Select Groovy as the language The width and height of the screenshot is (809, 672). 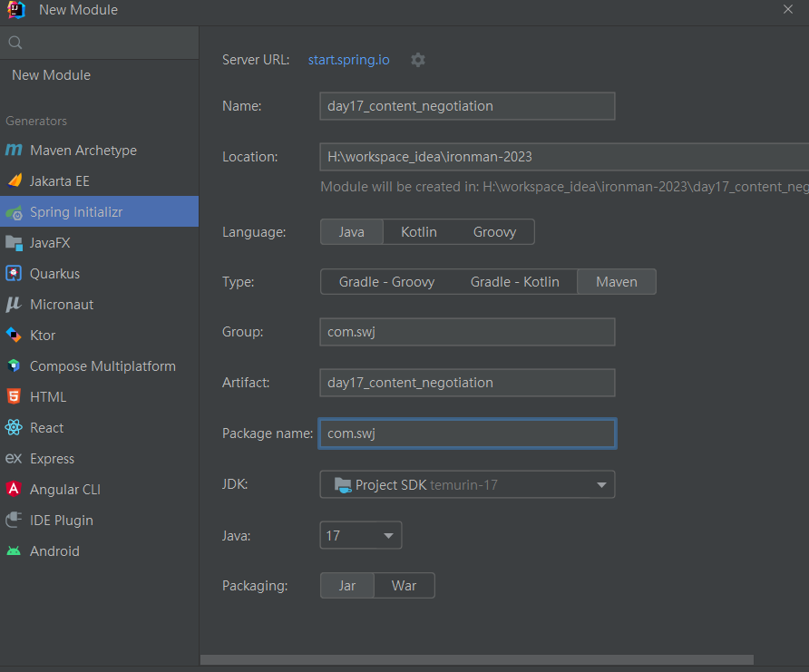pos(494,232)
